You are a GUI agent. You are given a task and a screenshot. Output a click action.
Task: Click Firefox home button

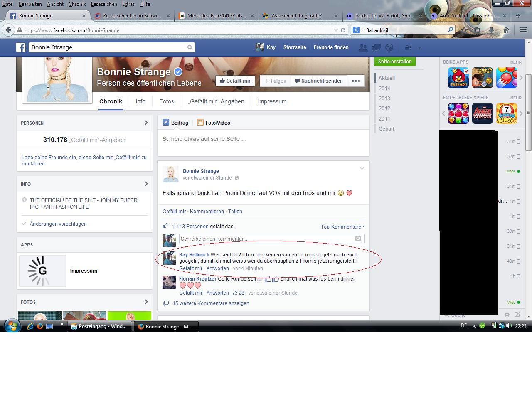pyautogui.click(x=506, y=30)
